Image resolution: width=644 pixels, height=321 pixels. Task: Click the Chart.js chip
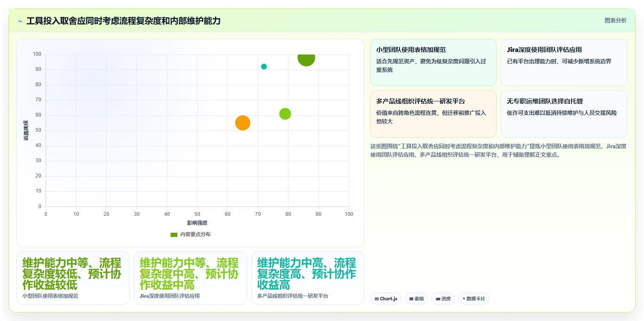tap(386, 299)
